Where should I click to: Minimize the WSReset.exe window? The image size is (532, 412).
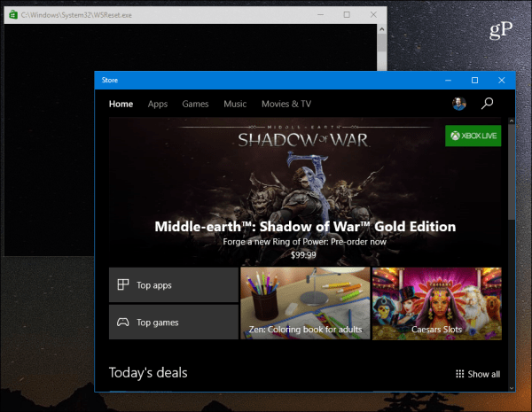tap(320, 14)
